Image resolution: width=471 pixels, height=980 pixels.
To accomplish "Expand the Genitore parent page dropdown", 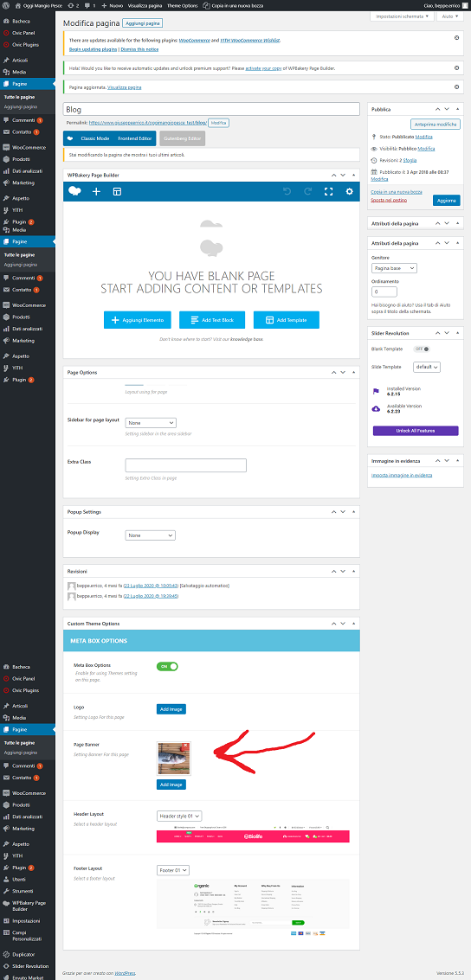I will 394,268.
